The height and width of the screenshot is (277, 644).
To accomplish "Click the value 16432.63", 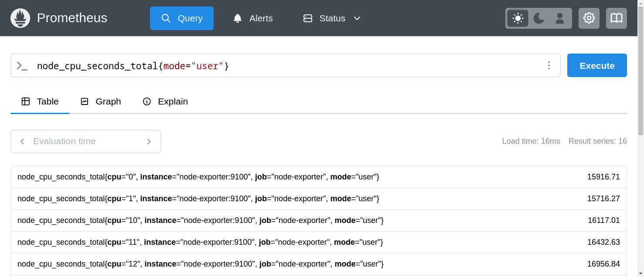I will coord(603,242).
